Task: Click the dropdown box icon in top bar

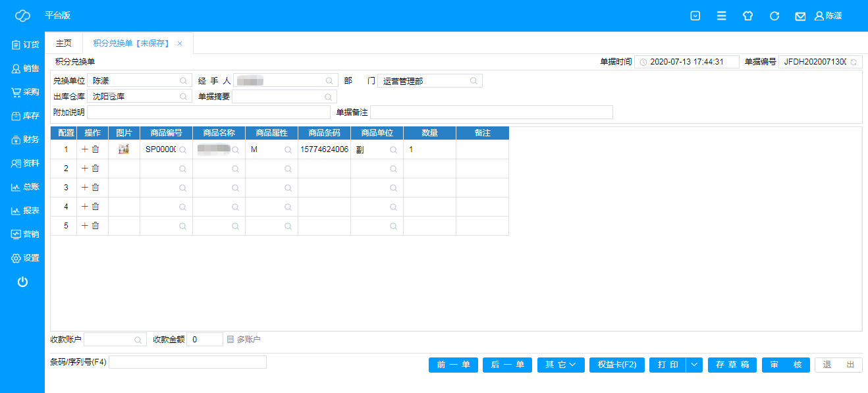Action: tap(695, 16)
